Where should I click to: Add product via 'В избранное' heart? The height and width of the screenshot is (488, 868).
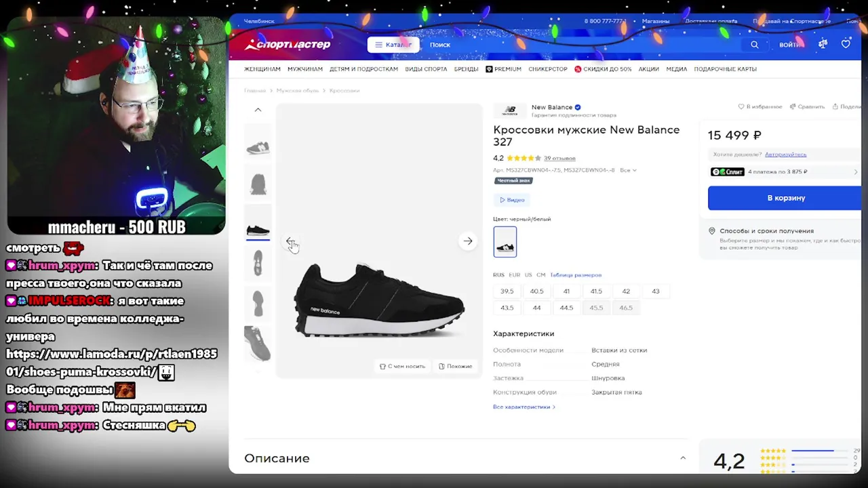pos(759,106)
